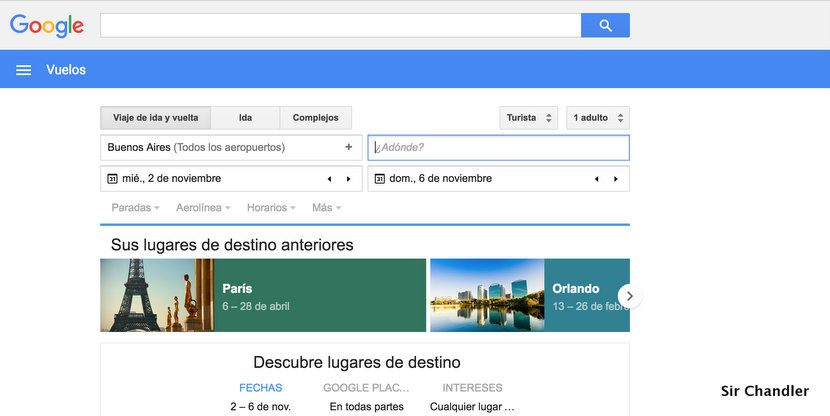Screen dimensions: 830x416
Task: Select Viaje de ida y vuelta option
Action: tap(155, 118)
